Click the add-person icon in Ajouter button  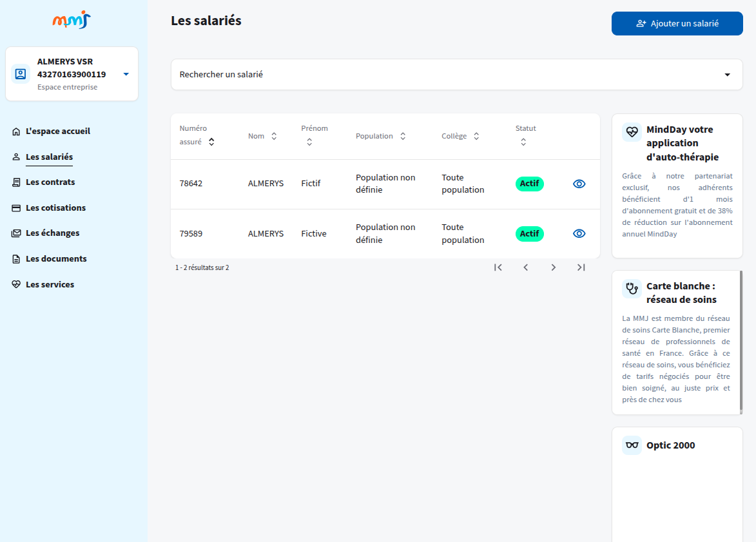coord(641,24)
